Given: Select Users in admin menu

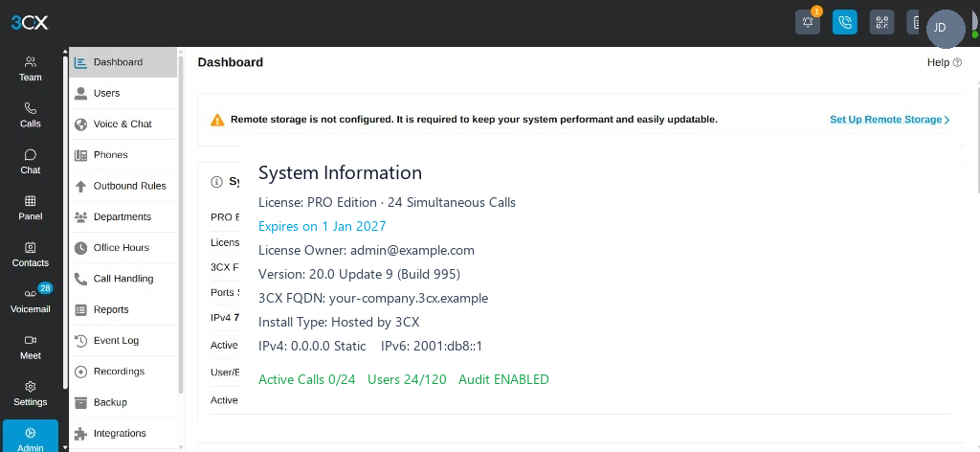Looking at the screenshot, I should (123, 93).
